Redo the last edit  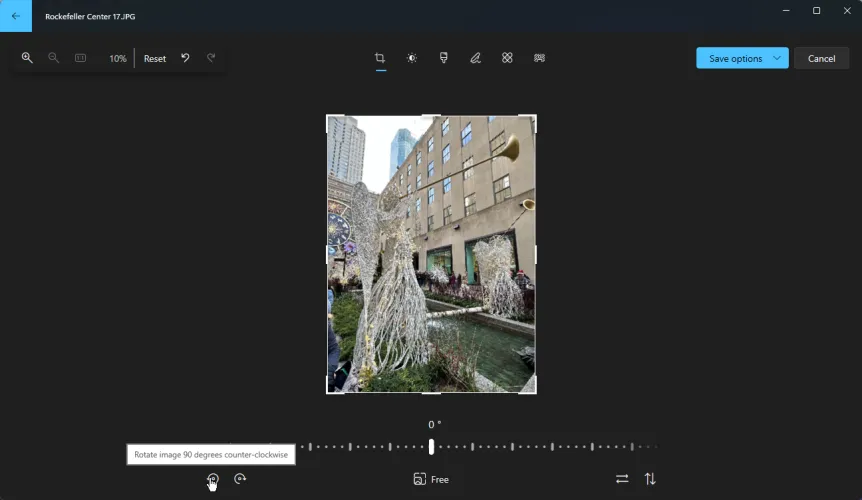point(211,58)
